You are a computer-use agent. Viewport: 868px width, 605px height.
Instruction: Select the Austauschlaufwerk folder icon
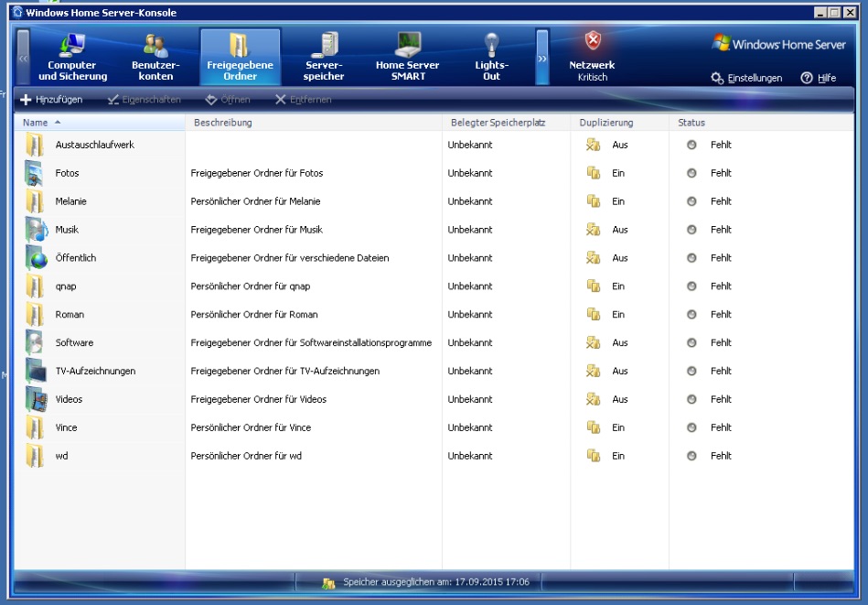point(35,145)
